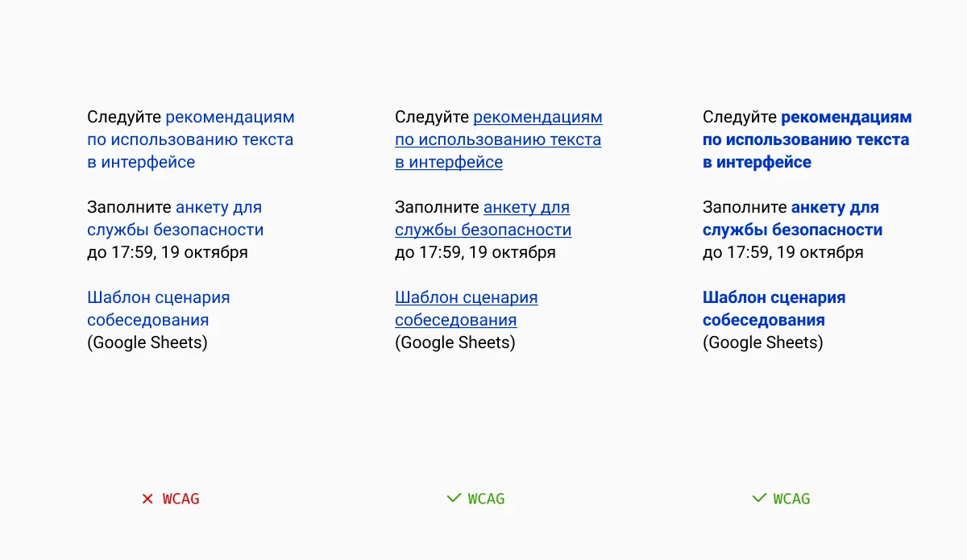Click «(Google Sheets)» text below the underlined link
The image size is (967, 560).
click(x=454, y=342)
